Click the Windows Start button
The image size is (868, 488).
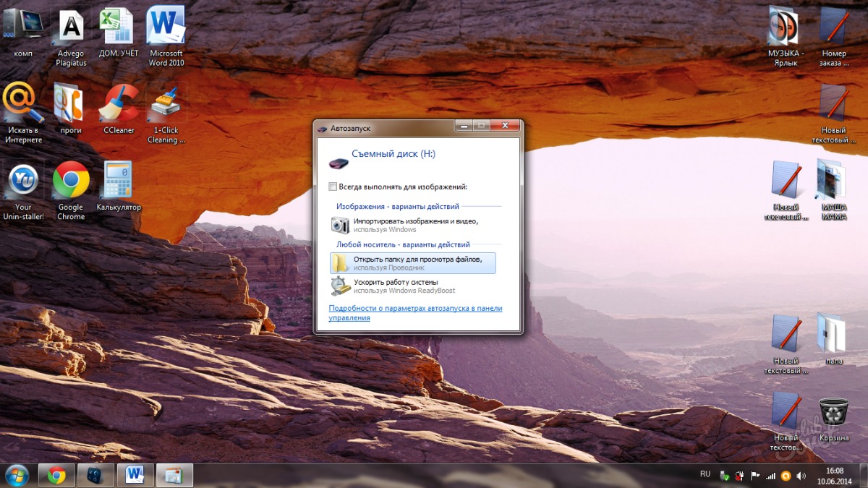(x=16, y=475)
